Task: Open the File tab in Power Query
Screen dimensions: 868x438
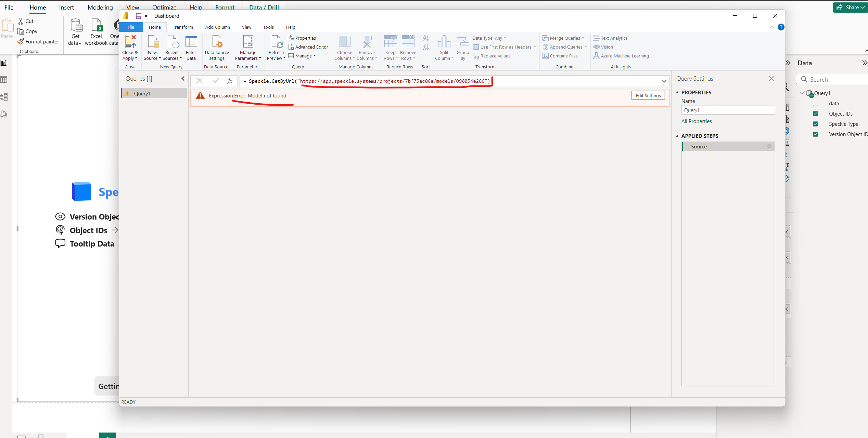Action: (x=131, y=27)
